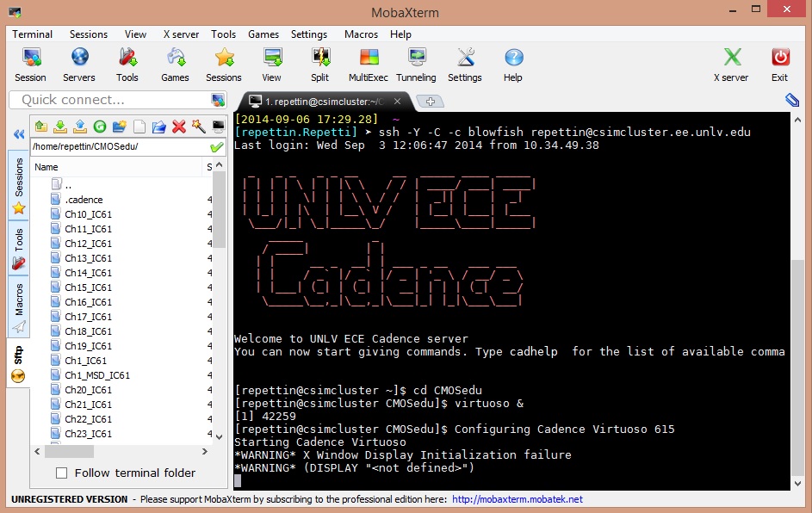The width and height of the screenshot is (812, 513).
Task: Click the MultiExec toolbar icon
Action: pos(369,65)
